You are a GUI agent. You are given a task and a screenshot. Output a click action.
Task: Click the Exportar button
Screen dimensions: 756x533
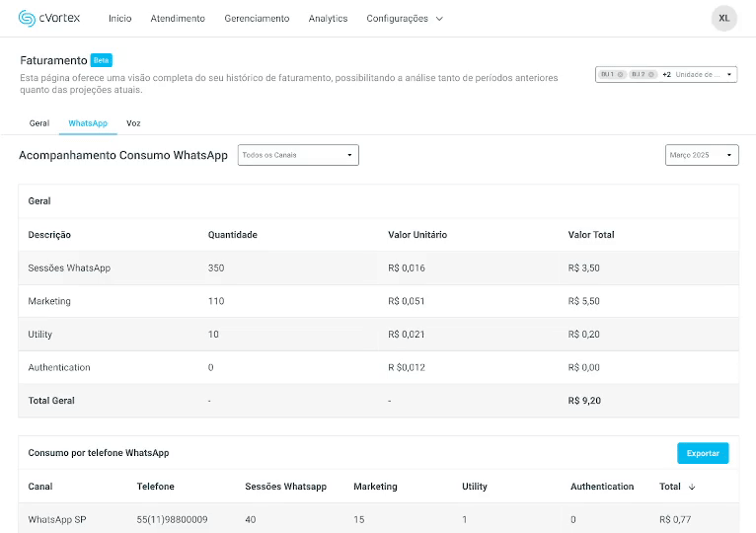703,453
